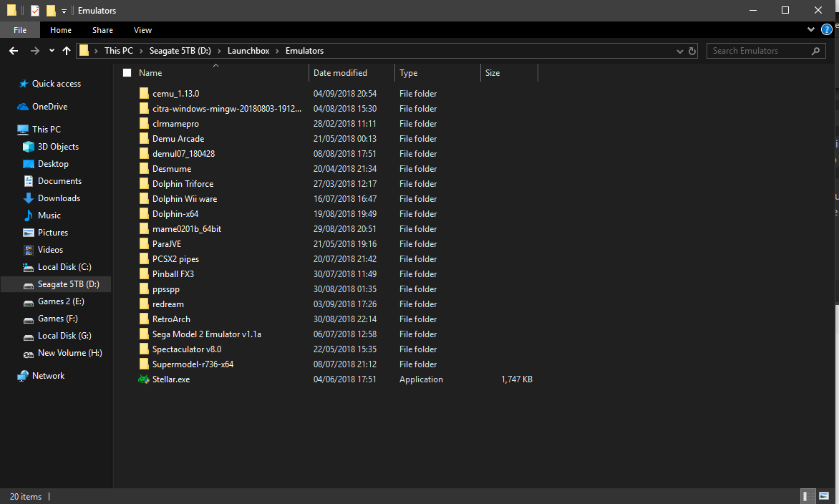Open Customize Quick Access Toolbar dropdown

coord(64,11)
